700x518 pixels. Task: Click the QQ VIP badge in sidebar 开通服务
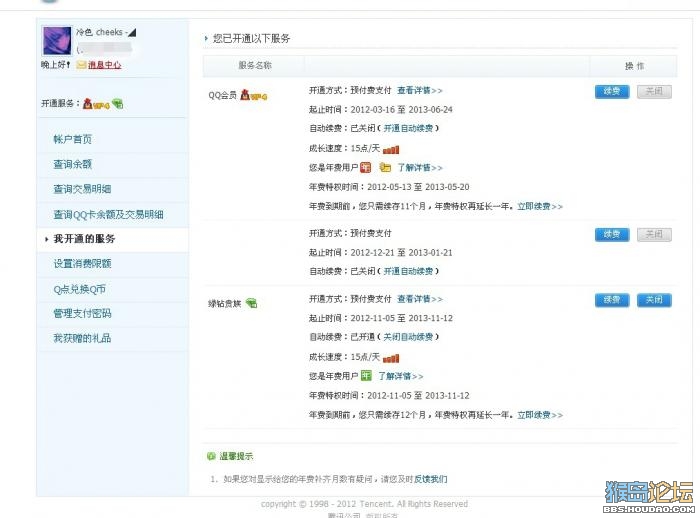pos(96,104)
